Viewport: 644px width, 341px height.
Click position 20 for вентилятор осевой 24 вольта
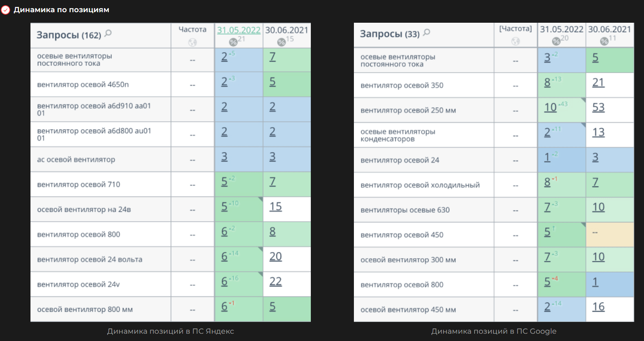coord(275,257)
